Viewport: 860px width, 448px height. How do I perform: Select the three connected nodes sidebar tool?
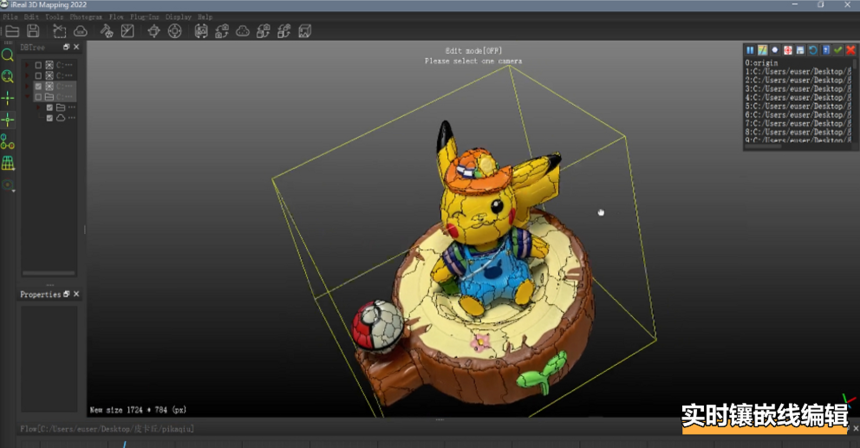coord(8,141)
